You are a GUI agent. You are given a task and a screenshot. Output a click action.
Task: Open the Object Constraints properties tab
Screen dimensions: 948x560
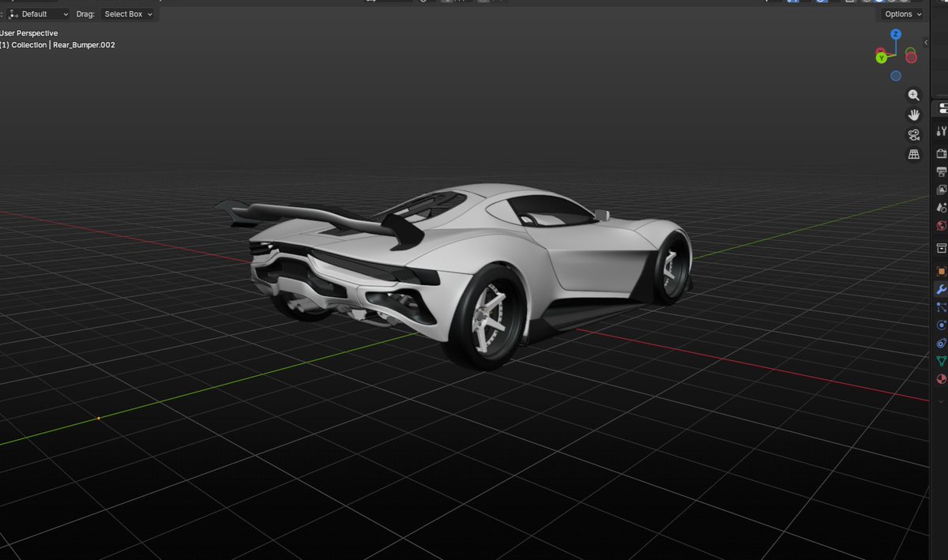click(x=941, y=344)
